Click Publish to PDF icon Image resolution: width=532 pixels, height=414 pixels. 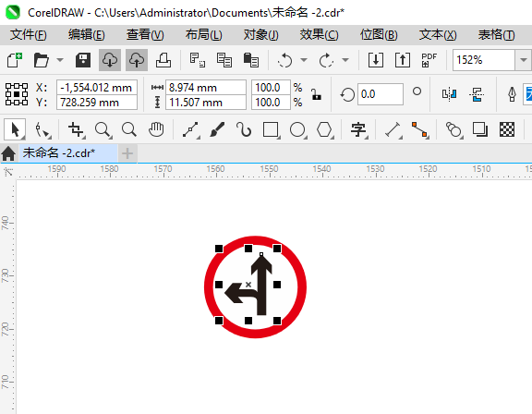point(429,60)
